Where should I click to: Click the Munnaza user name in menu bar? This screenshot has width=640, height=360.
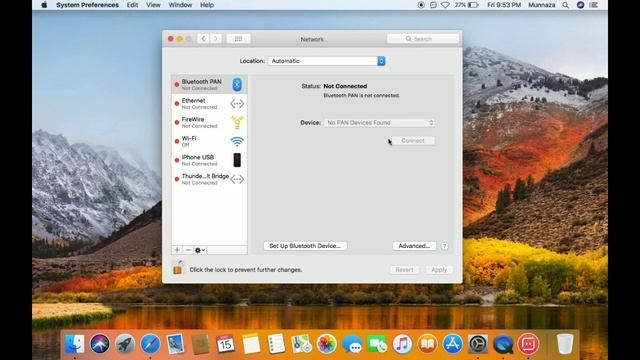pyautogui.click(x=542, y=5)
